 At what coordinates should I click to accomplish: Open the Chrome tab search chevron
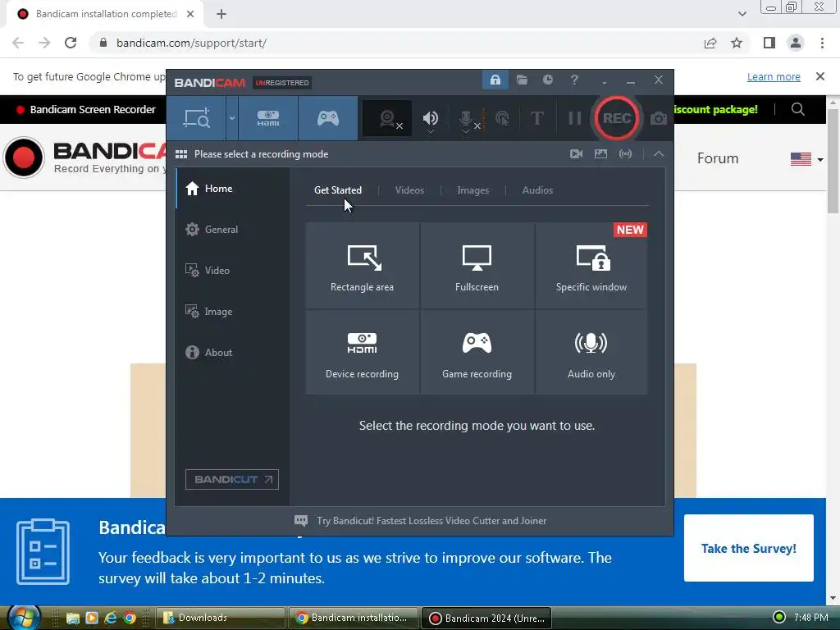pyautogui.click(x=742, y=14)
